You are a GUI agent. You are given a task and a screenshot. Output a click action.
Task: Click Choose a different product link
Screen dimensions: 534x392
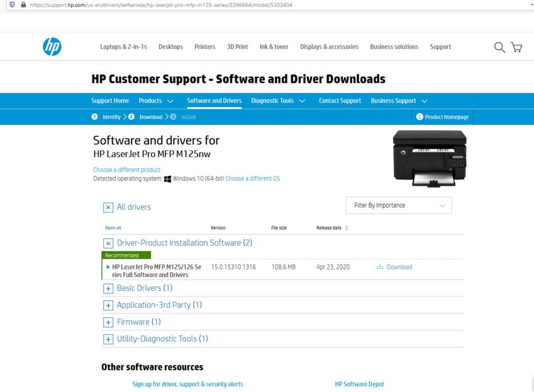click(x=126, y=170)
